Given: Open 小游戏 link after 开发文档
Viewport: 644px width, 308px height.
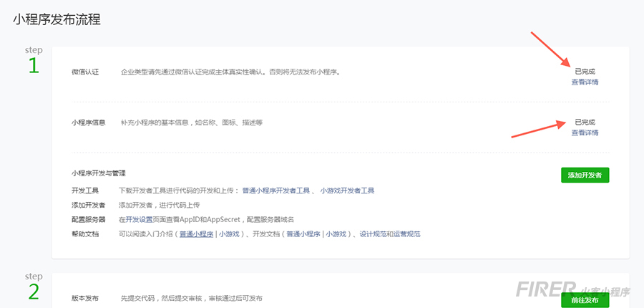Looking at the screenshot, I should point(336,234).
